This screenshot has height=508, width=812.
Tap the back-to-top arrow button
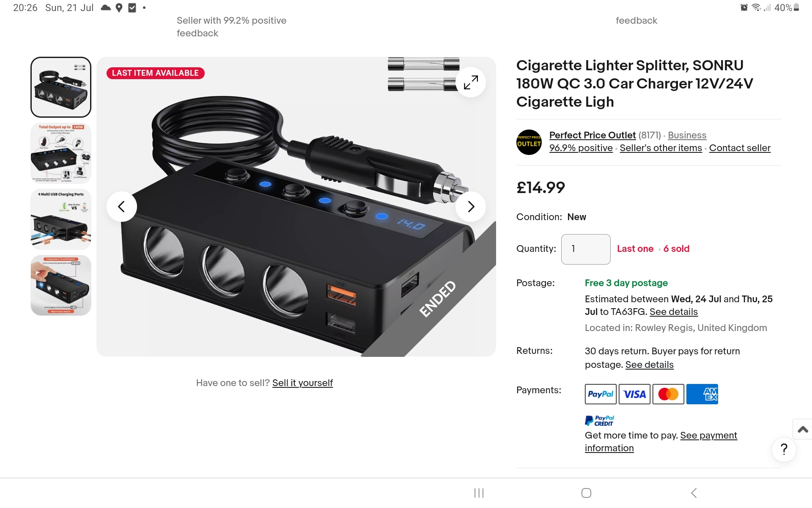803,429
